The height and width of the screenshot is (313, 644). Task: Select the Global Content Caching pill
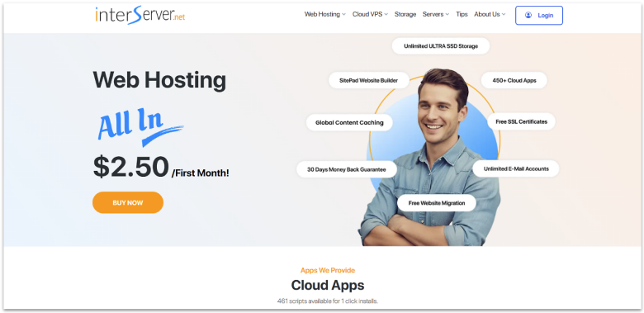click(x=349, y=122)
